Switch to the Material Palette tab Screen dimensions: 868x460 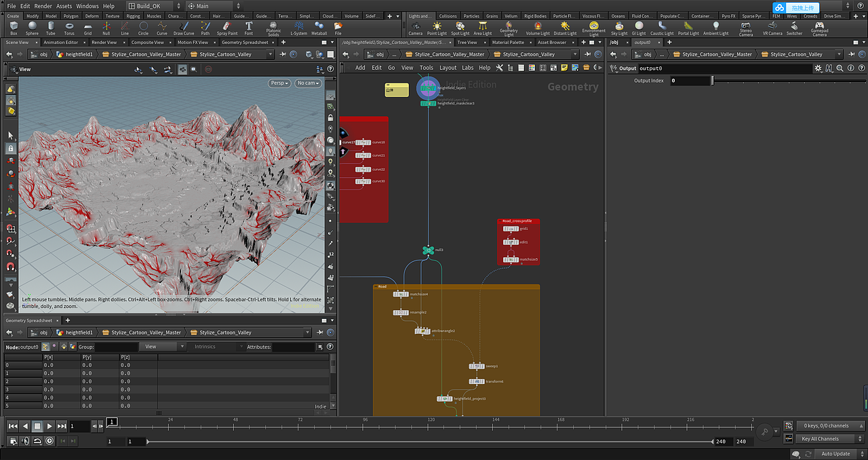pos(508,42)
